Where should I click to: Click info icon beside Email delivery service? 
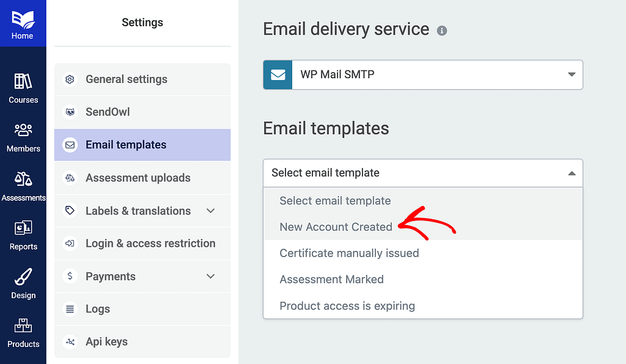442,31
